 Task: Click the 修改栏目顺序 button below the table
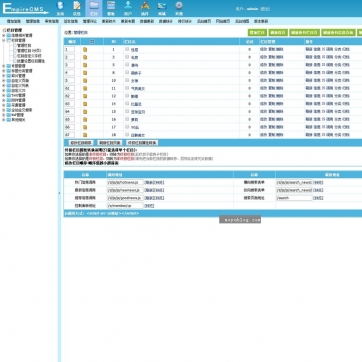[80, 143]
